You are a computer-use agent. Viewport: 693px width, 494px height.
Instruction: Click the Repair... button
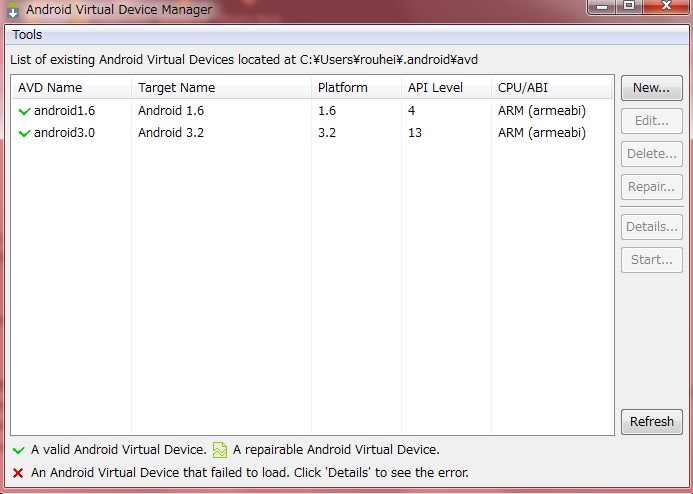(651, 187)
